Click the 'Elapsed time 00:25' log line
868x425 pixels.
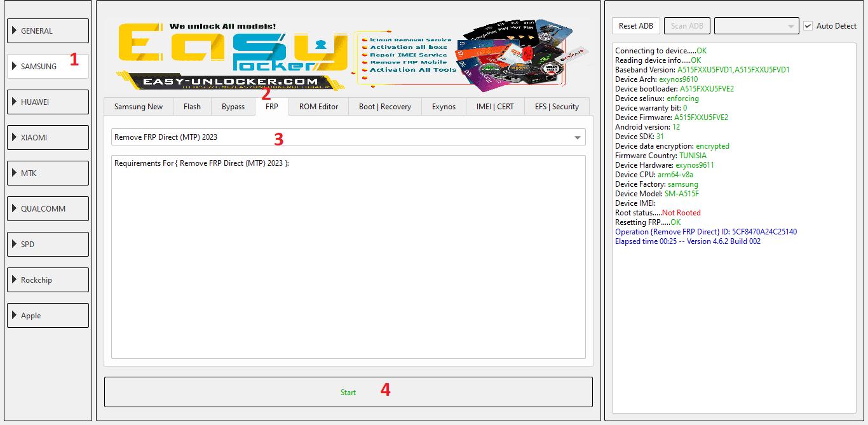coord(688,241)
